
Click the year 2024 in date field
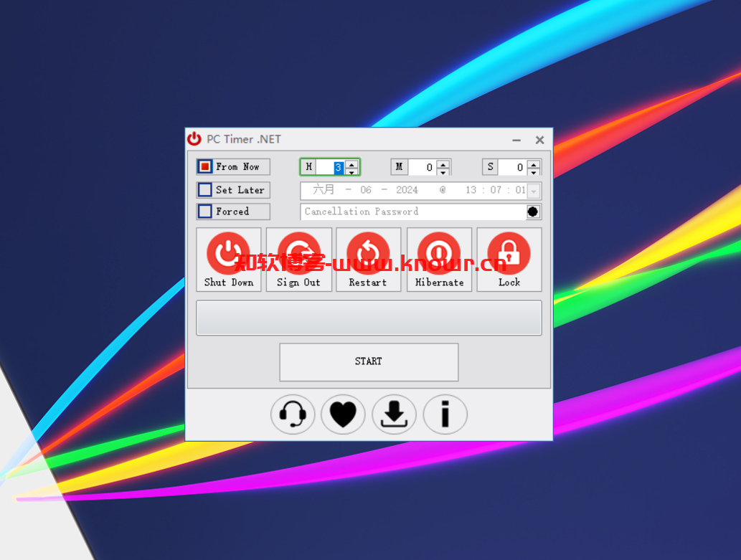click(x=407, y=190)
